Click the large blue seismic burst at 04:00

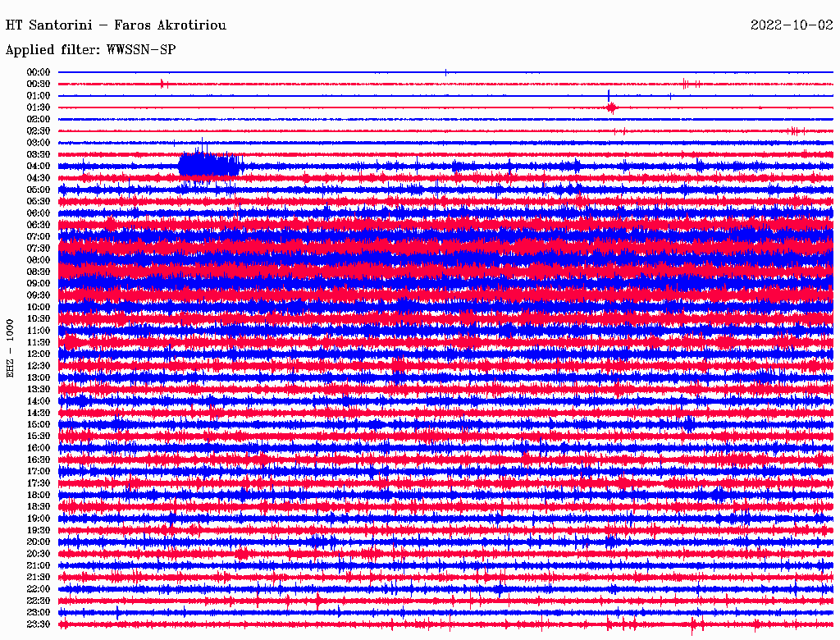tap(209, 164)
